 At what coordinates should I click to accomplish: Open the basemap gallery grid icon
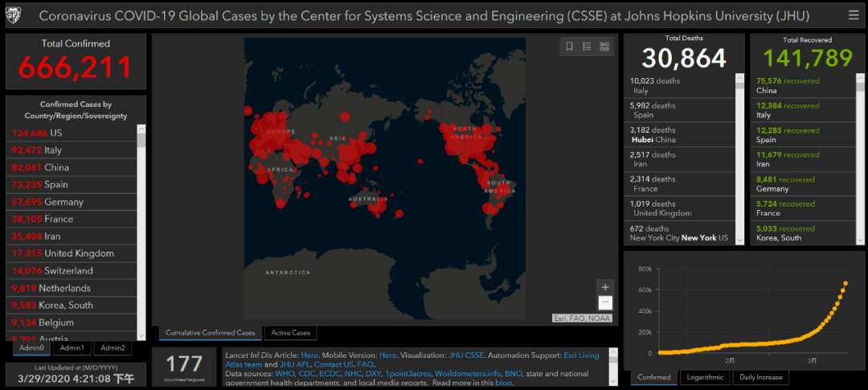604,47
